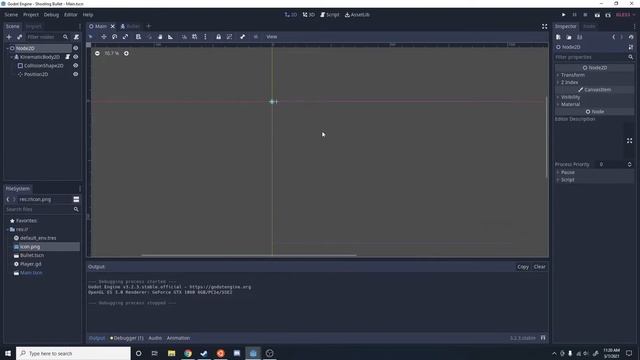640x360 pixels.
Task: Toggle visibility of root Node2D
Action: tap(76, 48)
